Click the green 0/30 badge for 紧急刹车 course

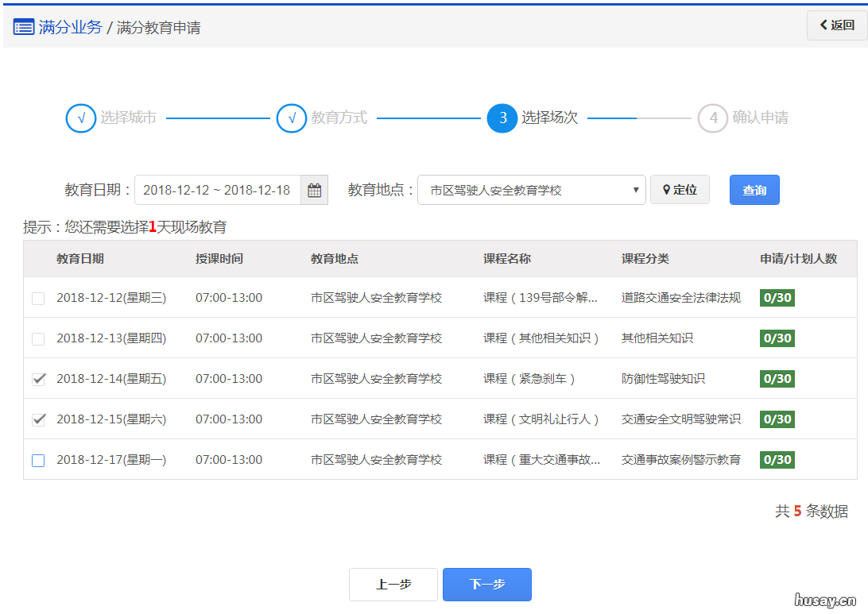(777, 379)
